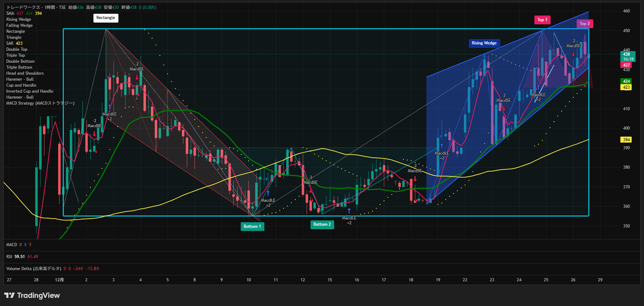644x306 pixels.
Task: Click the Bottom 1 marker label
Action: [252, 227]
